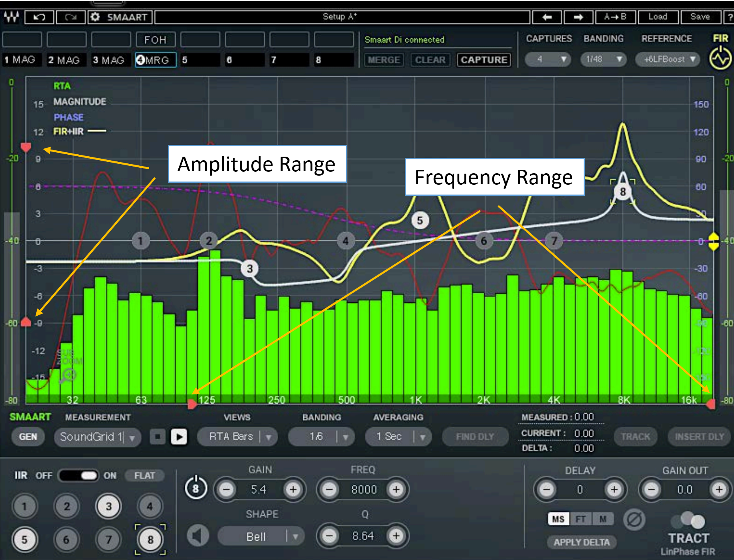Screen dimensions: 734x560
Task: Click the band 8 power icon
Action: tap(196, 488)
